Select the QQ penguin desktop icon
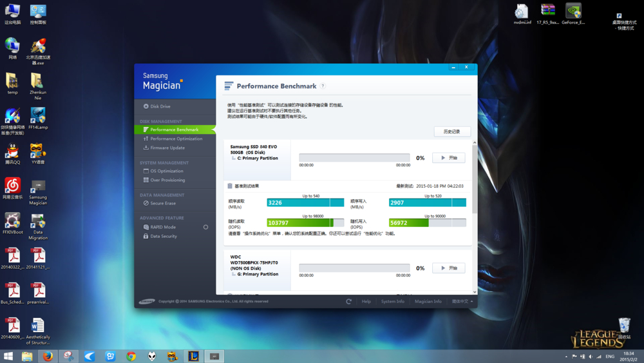644x363 pixels. pos(12,154)
